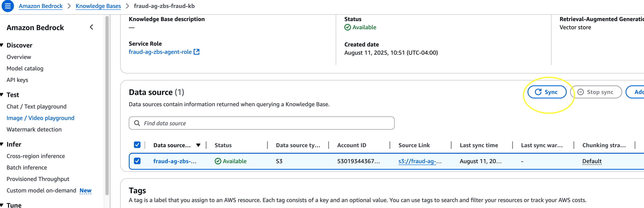Open Model catalog in the sidebar
Screen dimensions: 644x208
click(25, 68)
